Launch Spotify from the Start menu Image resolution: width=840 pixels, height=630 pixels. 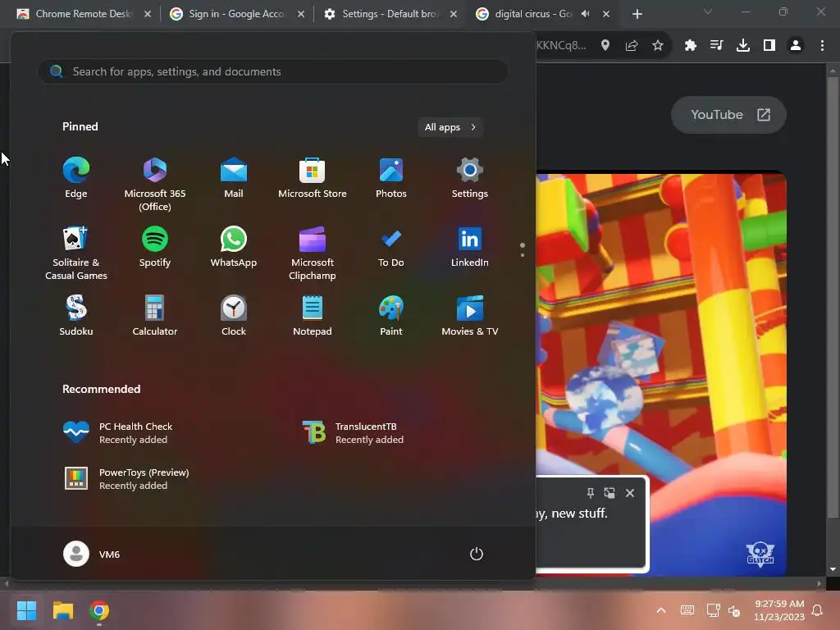(x=155, y=248)
